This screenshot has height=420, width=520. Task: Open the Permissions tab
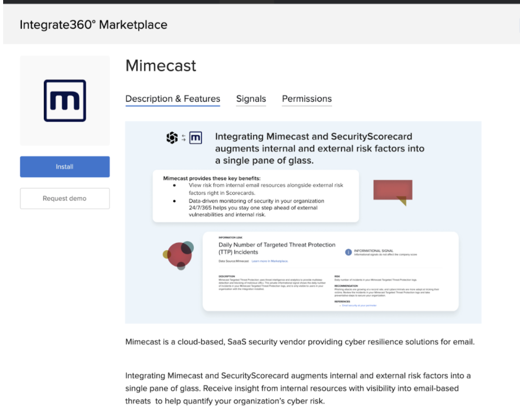(307, 99)
